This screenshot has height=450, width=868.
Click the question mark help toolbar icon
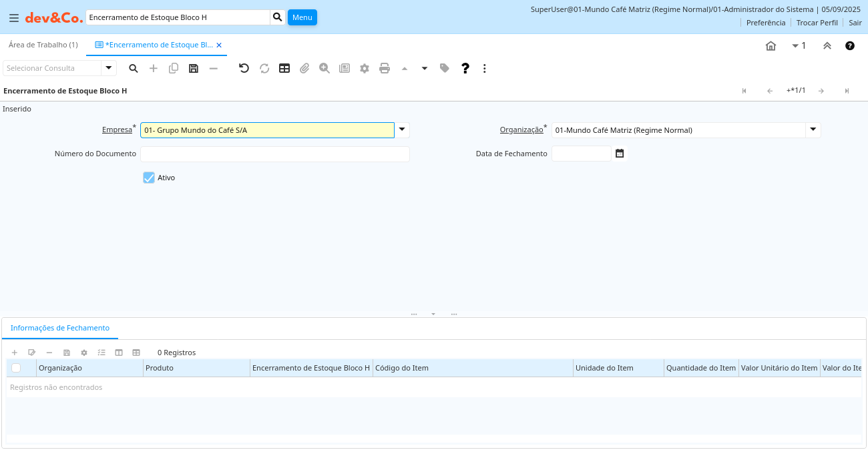click(465, 68)
